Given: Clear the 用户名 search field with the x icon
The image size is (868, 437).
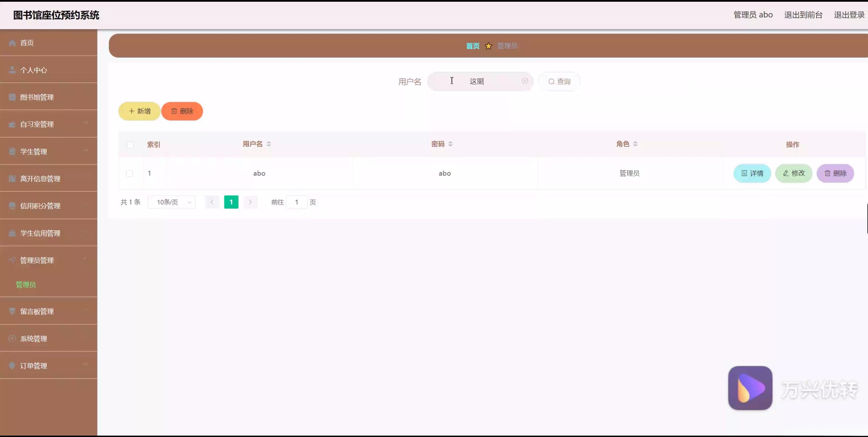Looking at the screenshot, I should click(525, 81).
